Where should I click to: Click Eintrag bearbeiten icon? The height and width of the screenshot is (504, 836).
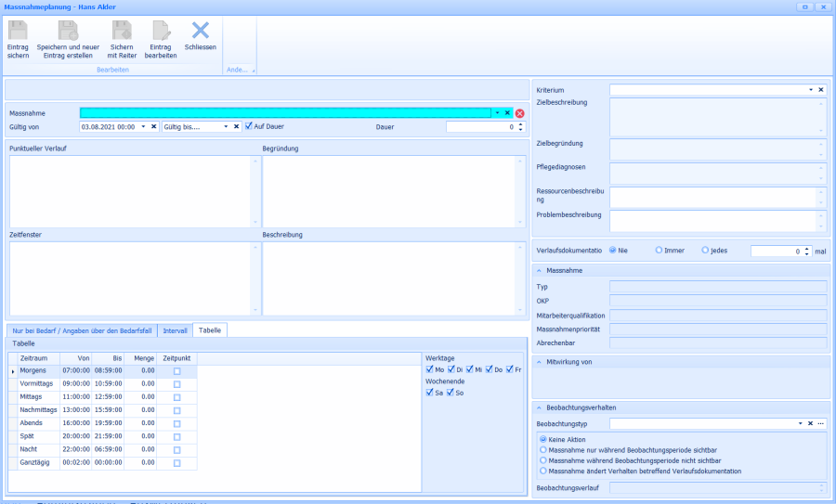coord(161,31)
